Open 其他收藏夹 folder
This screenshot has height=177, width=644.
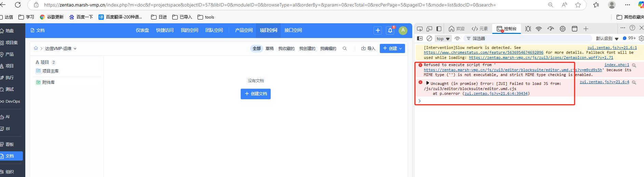point(630,17)
